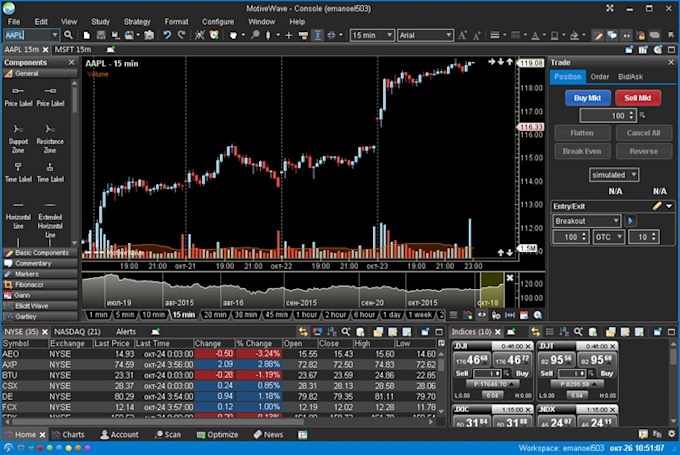Viewport: 680px width, 455px height.
Task: Open the settings gear in the bottom-right corner
Action: point(671,434)
